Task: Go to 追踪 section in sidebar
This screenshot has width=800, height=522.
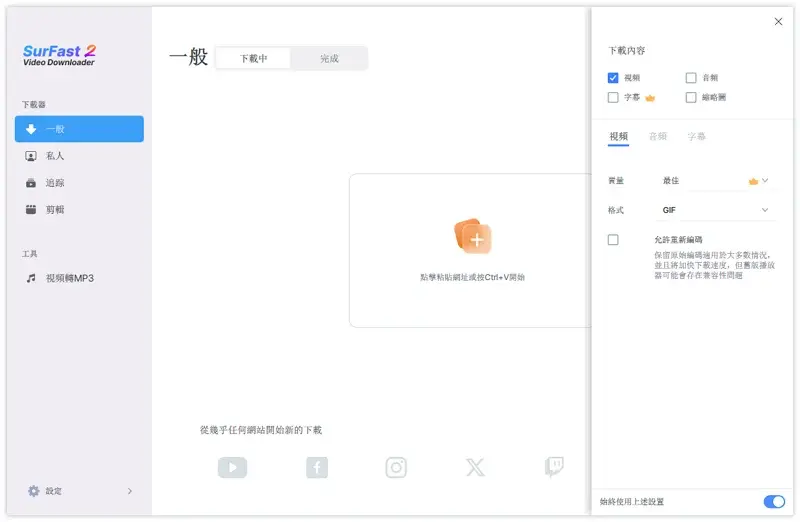Action: click(55, 183)
